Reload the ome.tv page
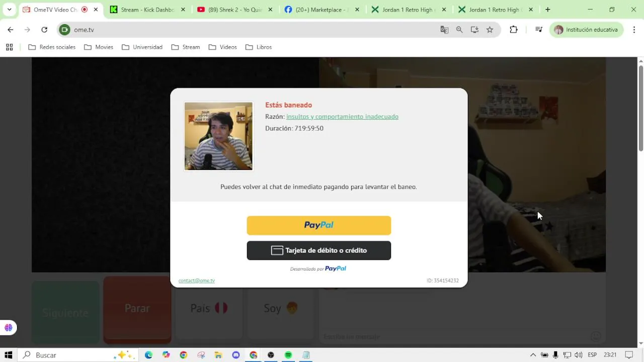 pos(44,30)
